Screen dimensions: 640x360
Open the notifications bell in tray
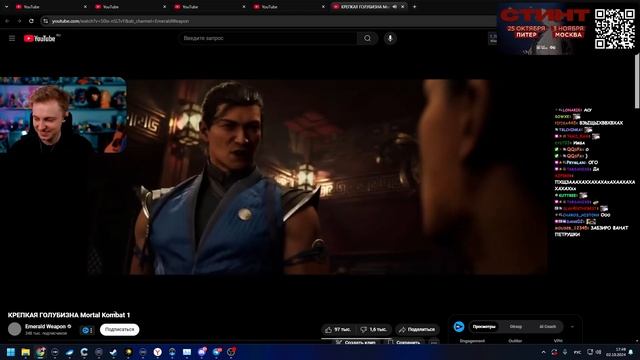[x=631, y=352]
